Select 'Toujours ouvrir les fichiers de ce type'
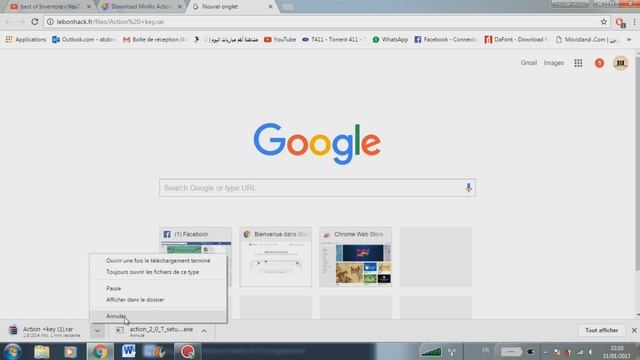The height and width of the screenshot is (360, 640). pos(158,272)
